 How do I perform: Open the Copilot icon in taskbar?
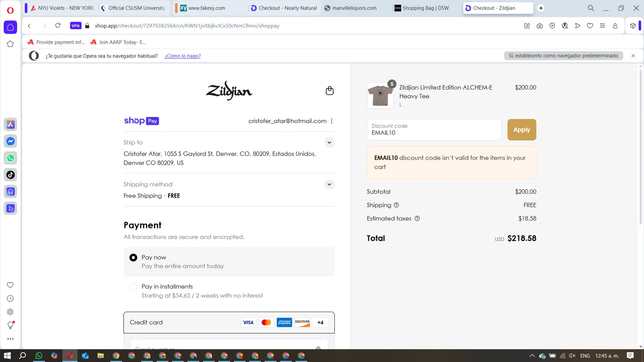tap(54, 356)
